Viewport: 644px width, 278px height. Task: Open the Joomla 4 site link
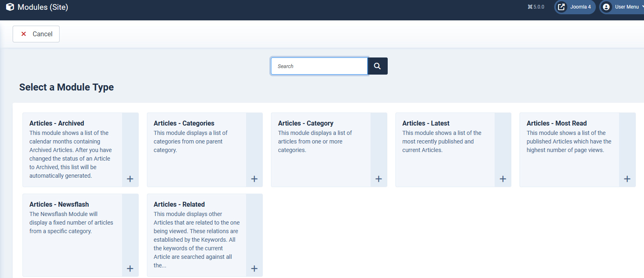(x=575, y=7)
